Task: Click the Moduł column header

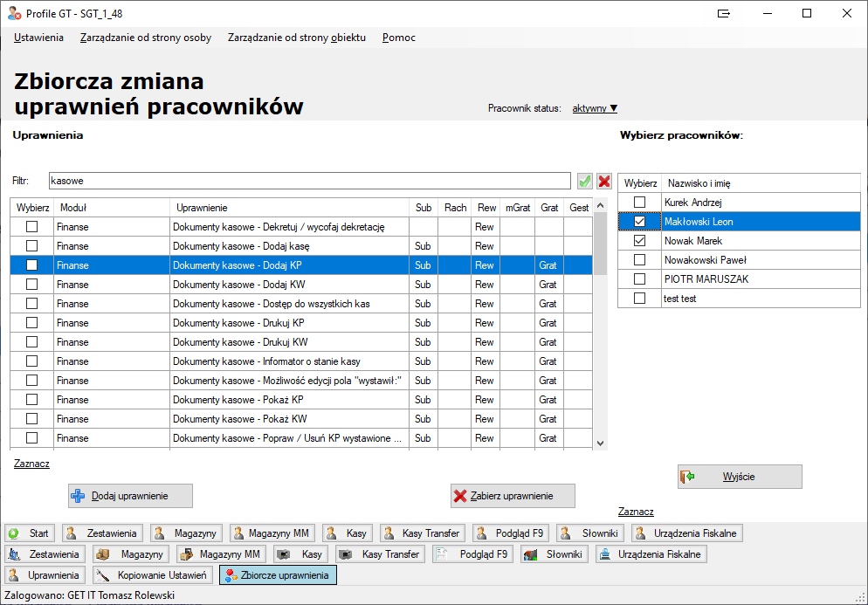Action: [x=112, y=208]
